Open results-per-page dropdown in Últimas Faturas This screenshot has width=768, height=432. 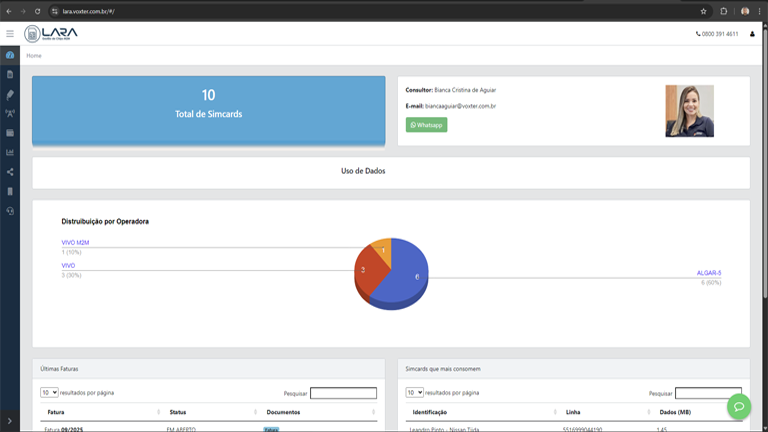49,393
